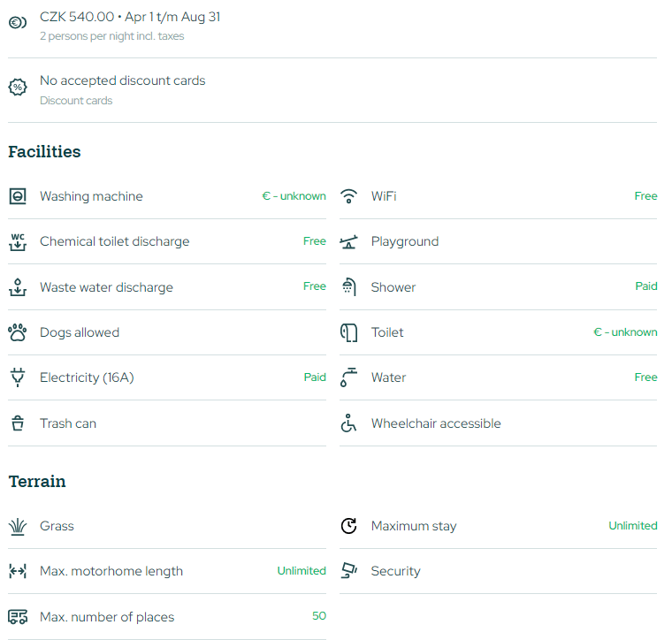Click the discount percent badge icon

(18, 88)
